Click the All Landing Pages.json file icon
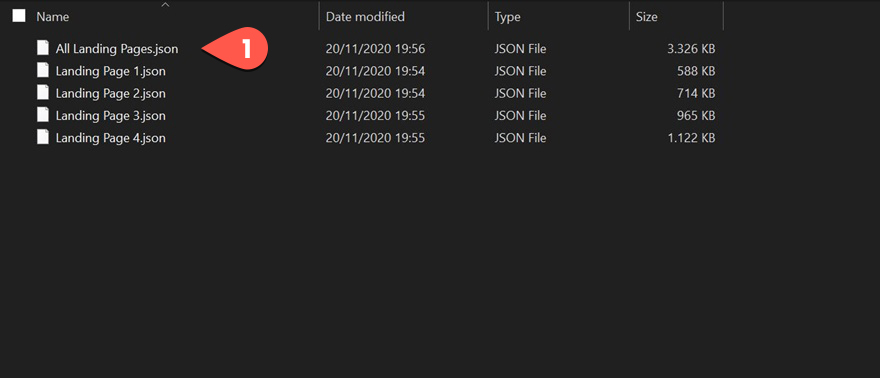880x378 pixels. pos(43,48)
